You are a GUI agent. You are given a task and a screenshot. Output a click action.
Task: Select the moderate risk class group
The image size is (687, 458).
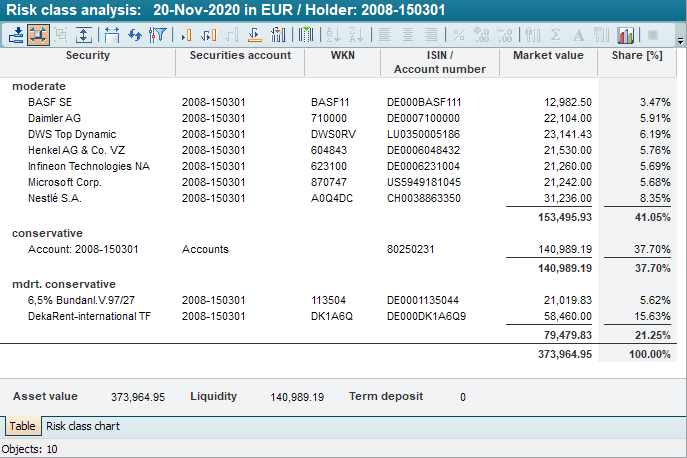(39, 87)
